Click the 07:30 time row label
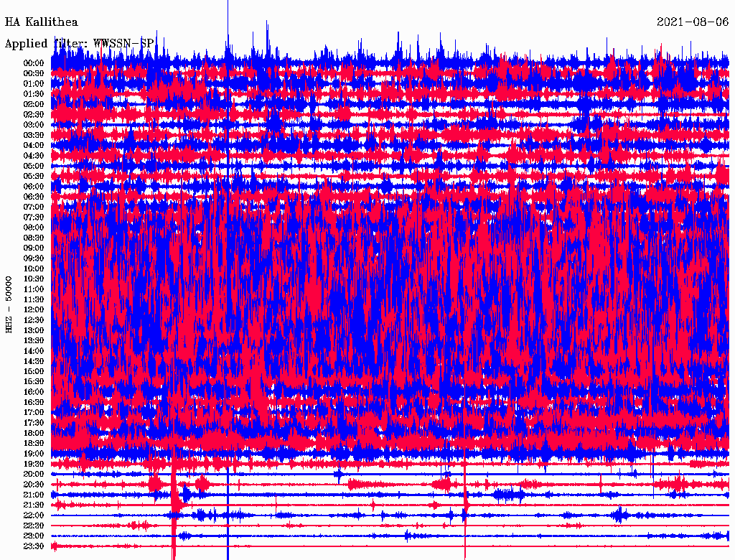Viewport: 735px width, 560px height. [33, 218]
